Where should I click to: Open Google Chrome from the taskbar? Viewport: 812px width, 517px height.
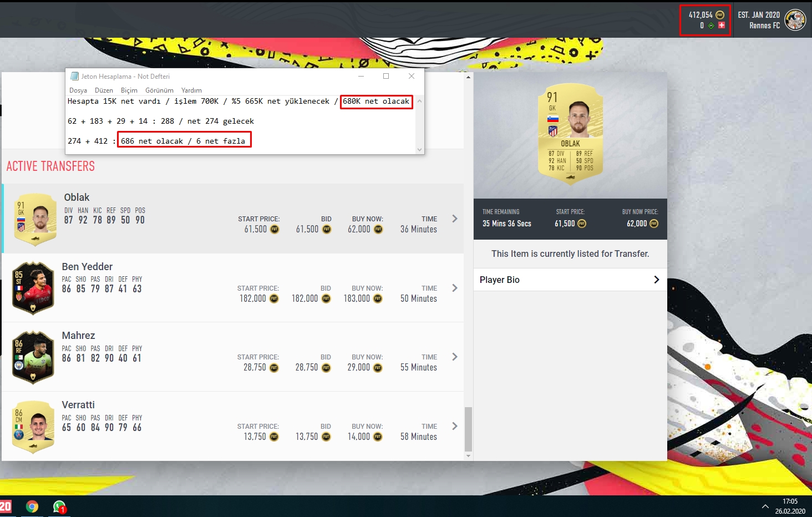[x=32, y=506]
